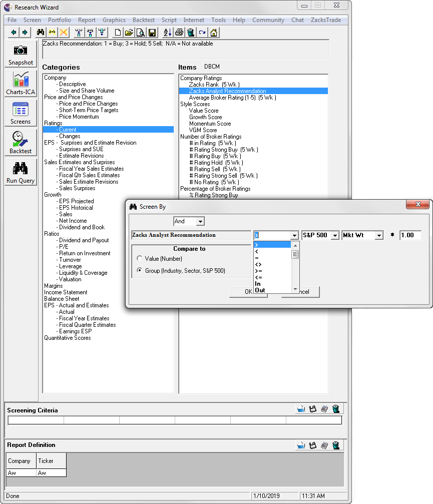Click the home icon in the toolbar
The width and height of the screenshot is (433, 504).
tap(214, 33)
